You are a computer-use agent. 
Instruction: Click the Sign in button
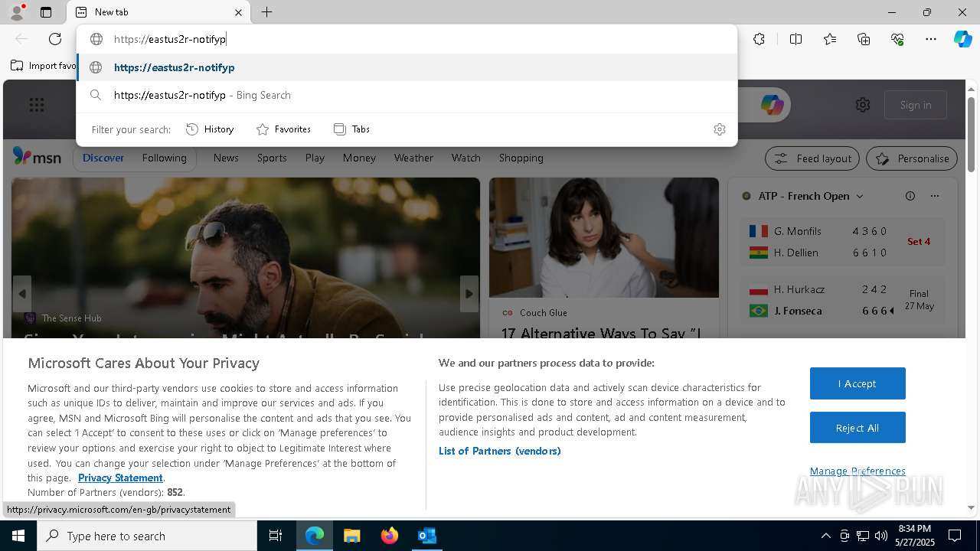(916, 105)
